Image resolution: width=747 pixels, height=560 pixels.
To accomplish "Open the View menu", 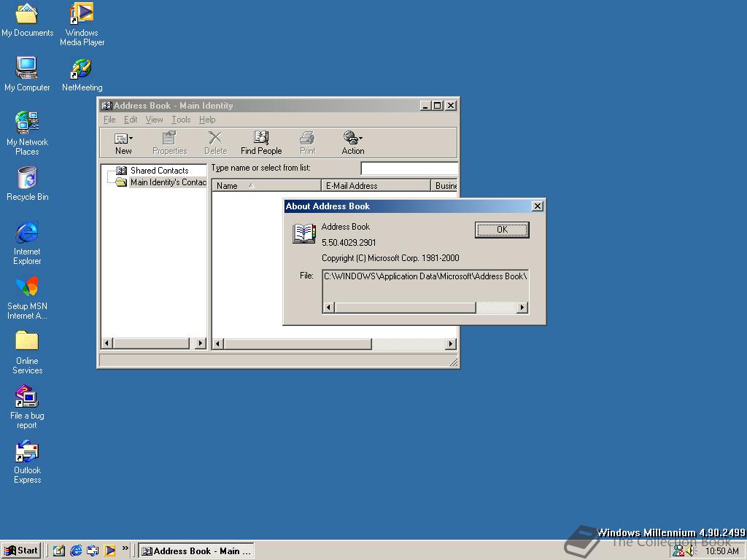I will pos(154,120).
